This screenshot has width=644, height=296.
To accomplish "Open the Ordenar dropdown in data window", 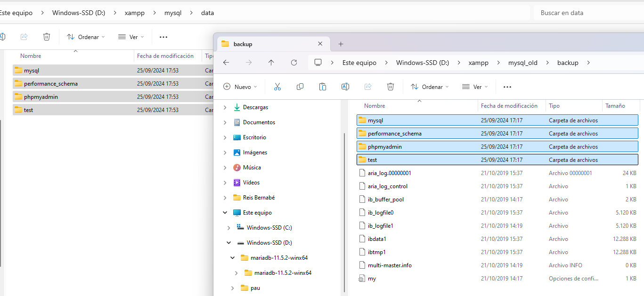I will pyautogui.click(x=86, y=37).
